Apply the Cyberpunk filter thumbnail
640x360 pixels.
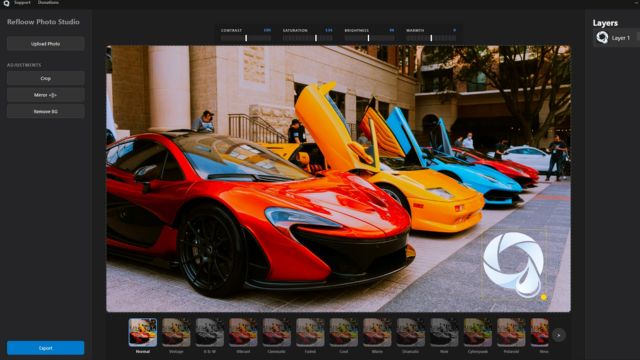477,332
